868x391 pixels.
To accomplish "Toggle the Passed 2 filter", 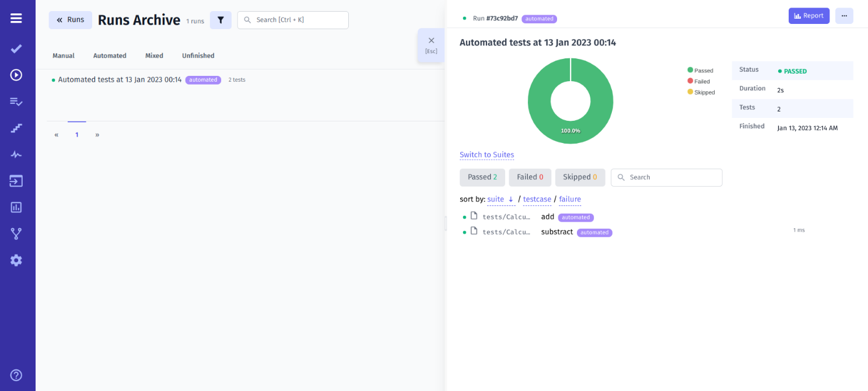I will 482,177.
